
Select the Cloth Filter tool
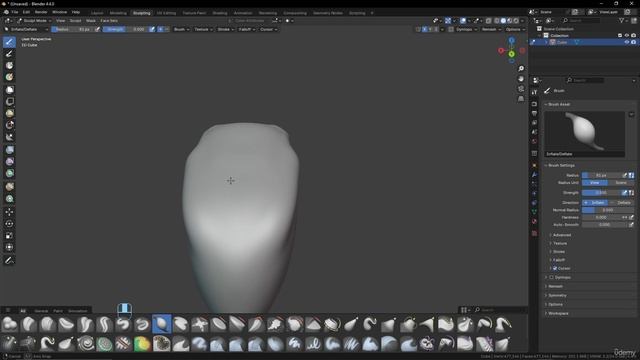(9, 162)
